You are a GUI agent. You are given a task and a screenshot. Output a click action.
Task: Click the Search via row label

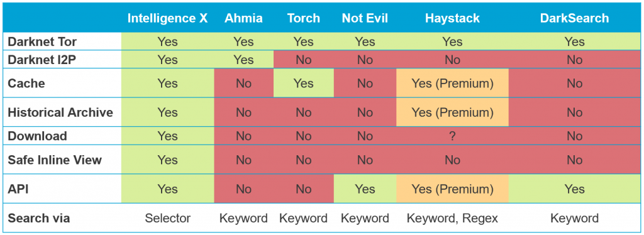pos(38,218)
